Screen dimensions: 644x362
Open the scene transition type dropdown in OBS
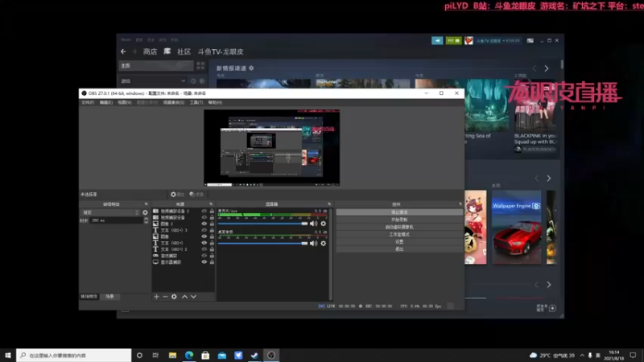111,212
